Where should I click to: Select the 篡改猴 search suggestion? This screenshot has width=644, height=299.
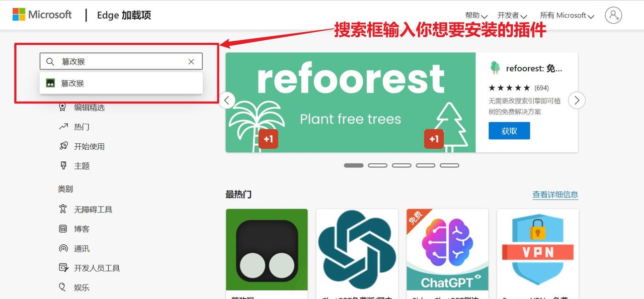pos(121,83)
